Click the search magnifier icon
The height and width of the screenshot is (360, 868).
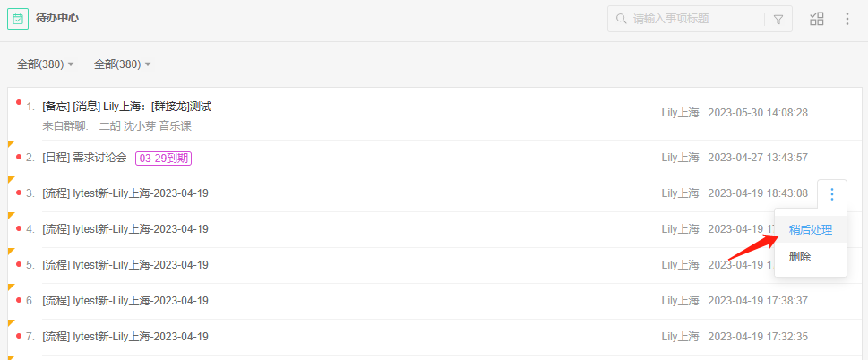pos(621,19)
